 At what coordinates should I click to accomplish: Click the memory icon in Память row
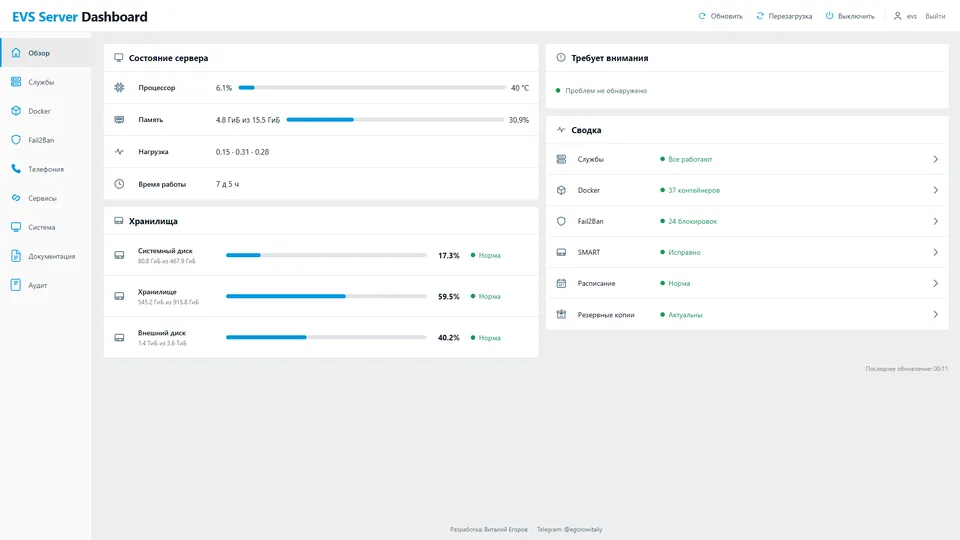point(119,119)
